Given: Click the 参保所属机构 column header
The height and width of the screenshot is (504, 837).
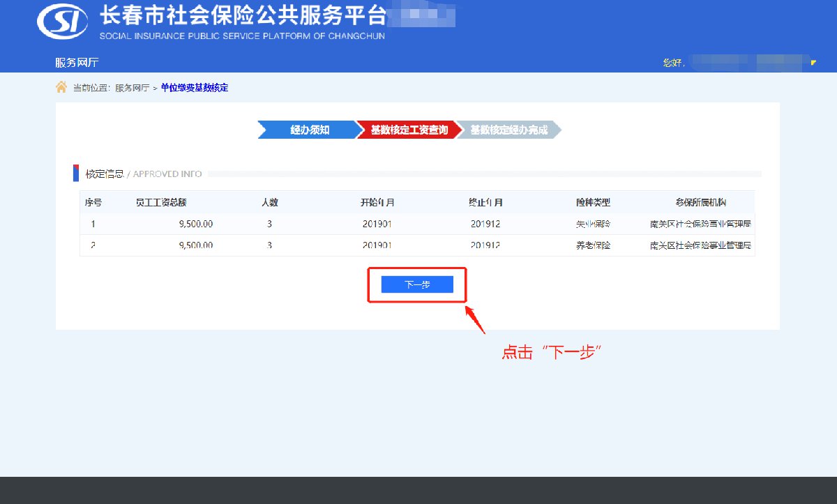Looking at the screenshot, I should tap(701, 203).
